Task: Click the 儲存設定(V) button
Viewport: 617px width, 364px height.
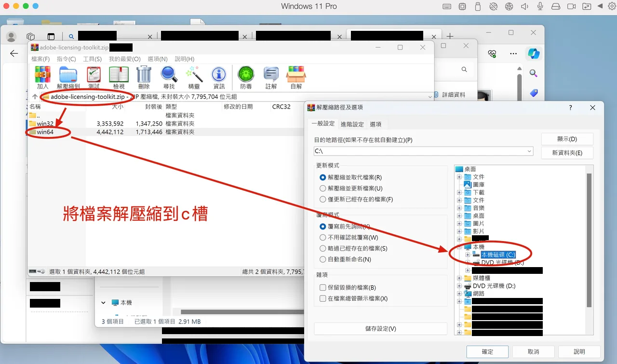Action: click(381, 329)
